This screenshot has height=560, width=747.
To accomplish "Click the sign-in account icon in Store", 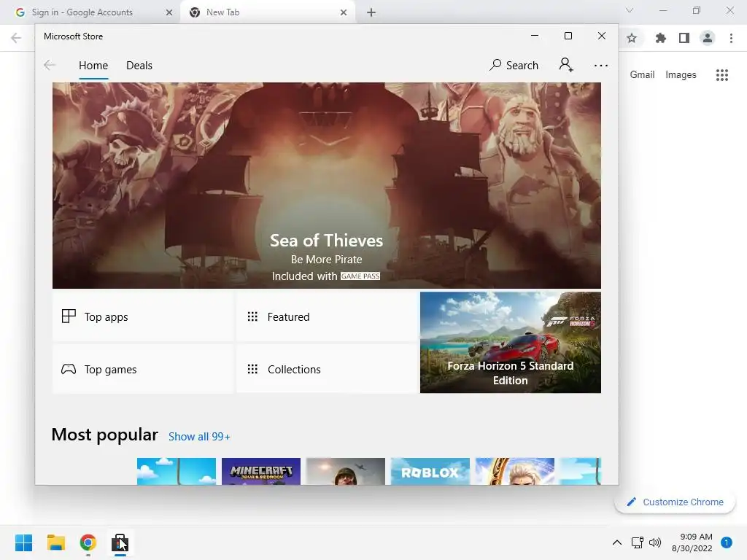I will click(x=566, y=65).
